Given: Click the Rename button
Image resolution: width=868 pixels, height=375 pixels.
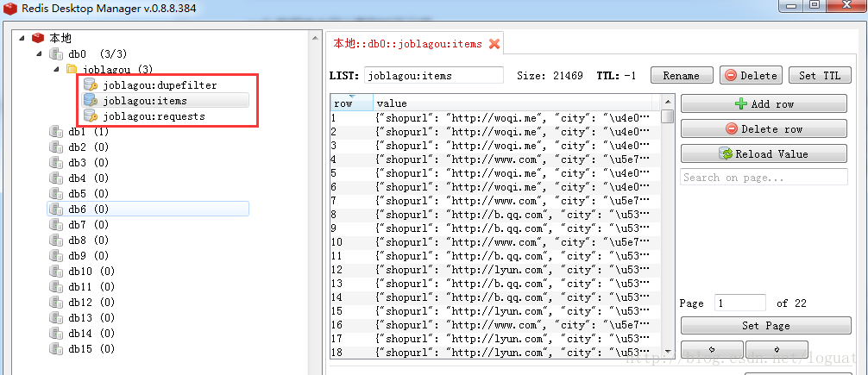Looking at the screenshot, I should point(682,76).
